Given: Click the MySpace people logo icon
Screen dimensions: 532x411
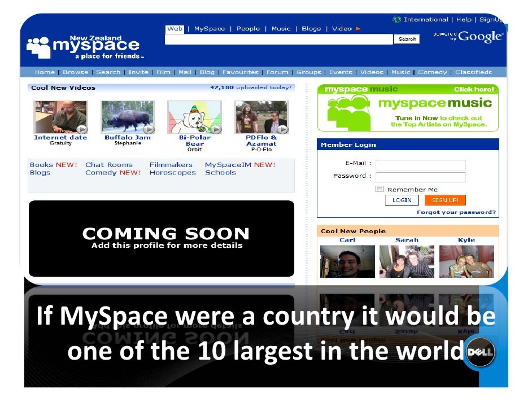Looking at the screenshot, I should click(39, 47).
